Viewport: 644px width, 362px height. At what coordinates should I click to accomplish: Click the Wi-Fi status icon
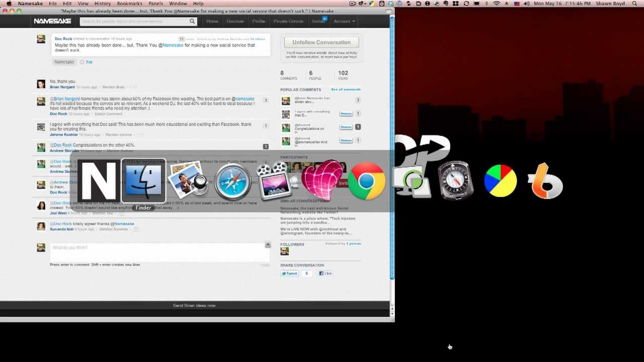(x=497, y=4)
